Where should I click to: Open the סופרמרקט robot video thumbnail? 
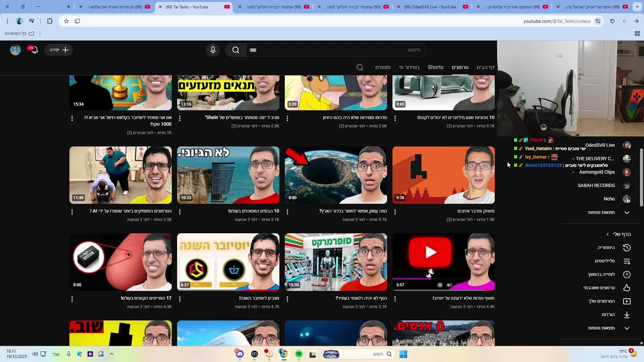336,262
